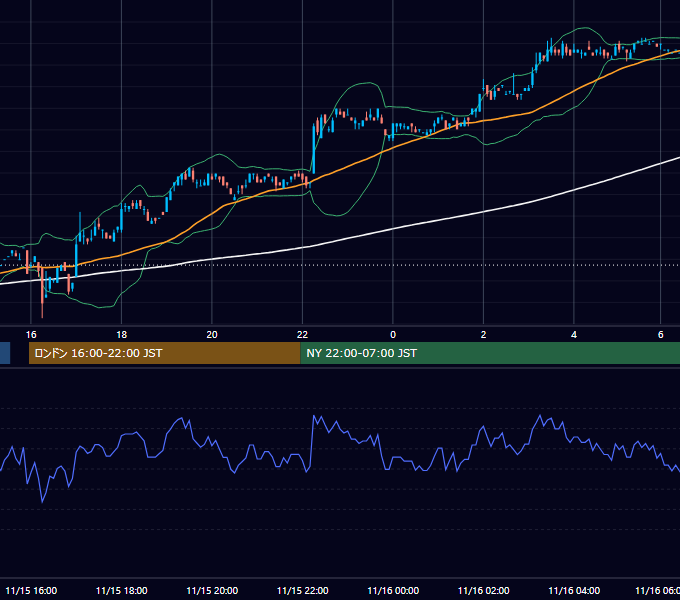
Task: Click hour label 20 on chart axis
Action: point(212,335)
